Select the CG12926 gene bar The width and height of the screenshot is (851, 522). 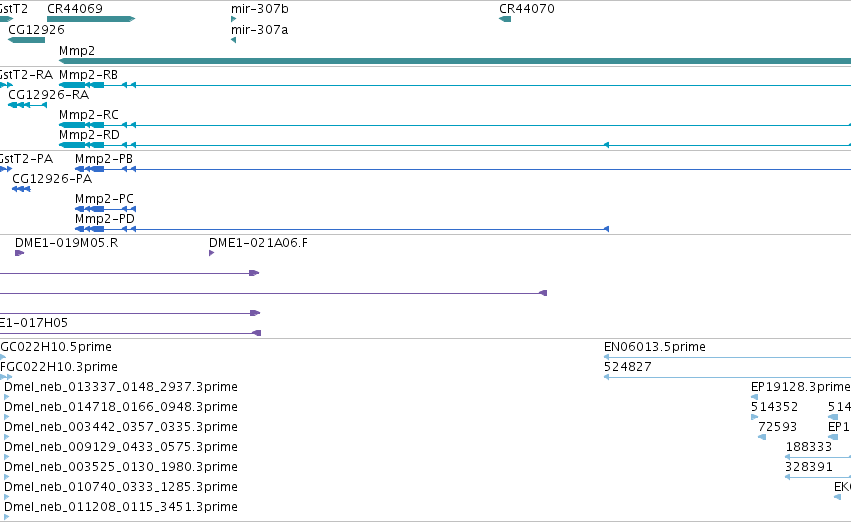coord(27,40)
